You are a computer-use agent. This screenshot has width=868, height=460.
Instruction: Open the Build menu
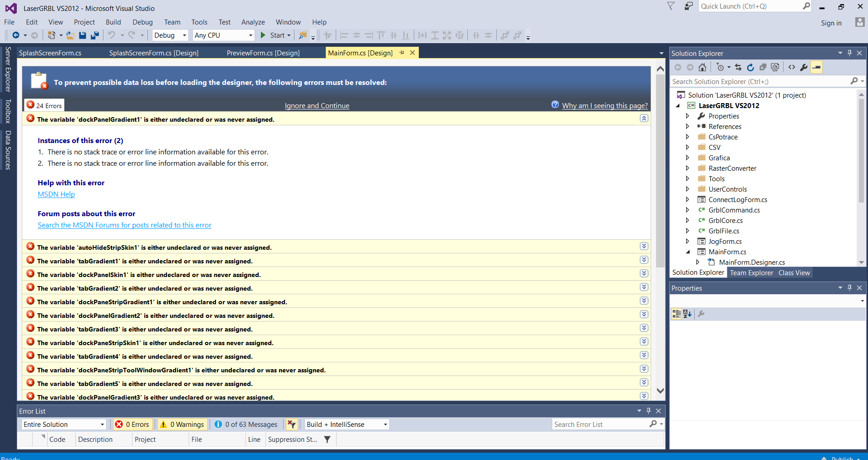(113, 22)
